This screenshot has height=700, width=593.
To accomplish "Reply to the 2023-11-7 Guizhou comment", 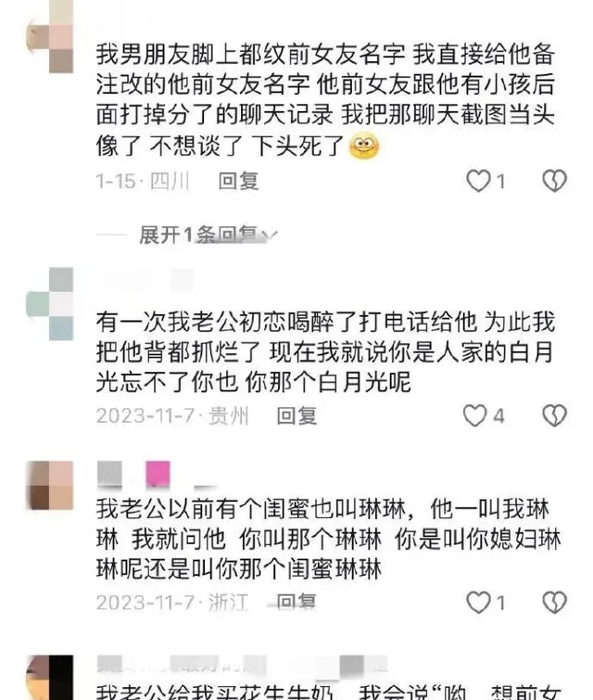I will tap(296, 415).
